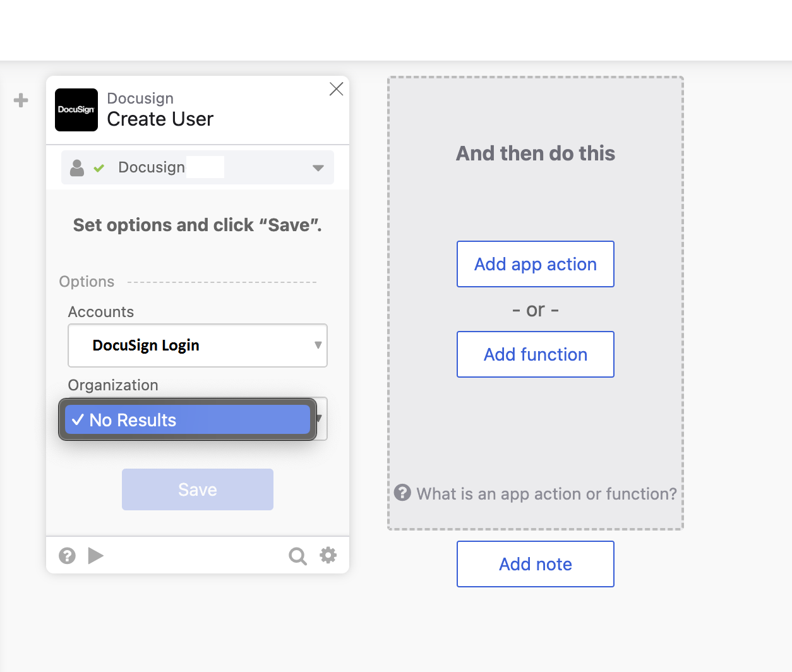Select the No Results option

187,420
